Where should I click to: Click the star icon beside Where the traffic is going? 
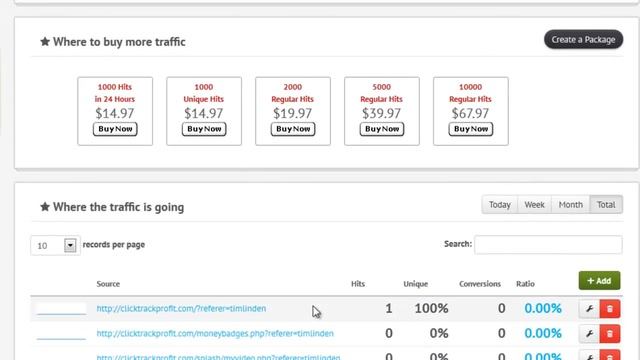[x=45, y=207]
